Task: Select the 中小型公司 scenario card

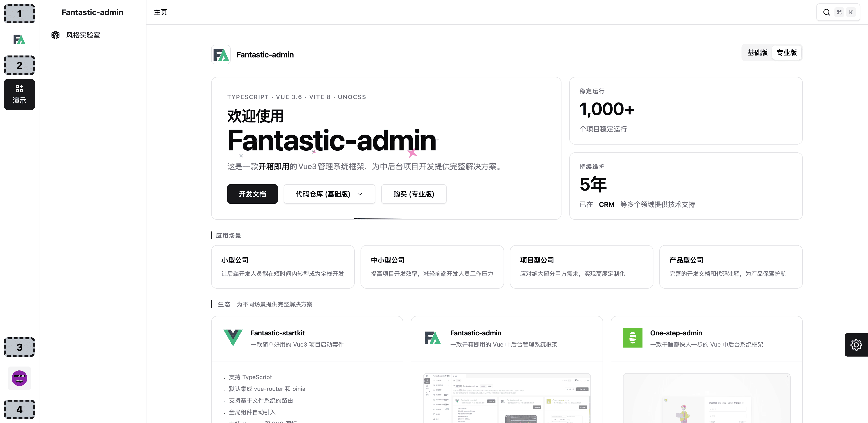Action: coord(432,267)
